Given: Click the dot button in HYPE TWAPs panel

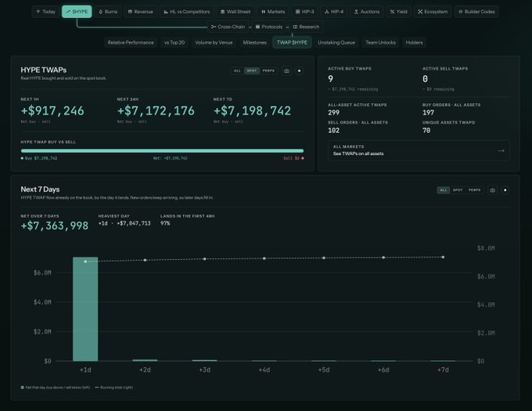Looking at the screenshot, I should (x=299, y=71).
